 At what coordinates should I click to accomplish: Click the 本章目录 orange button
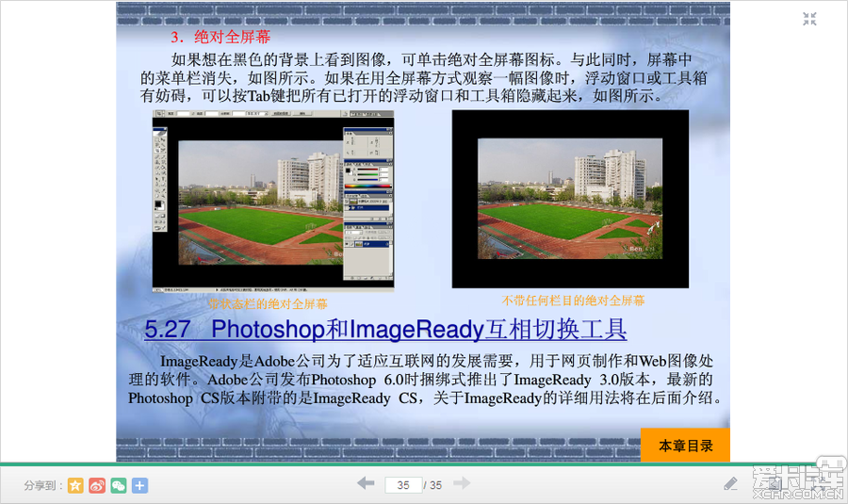(685, 445)
